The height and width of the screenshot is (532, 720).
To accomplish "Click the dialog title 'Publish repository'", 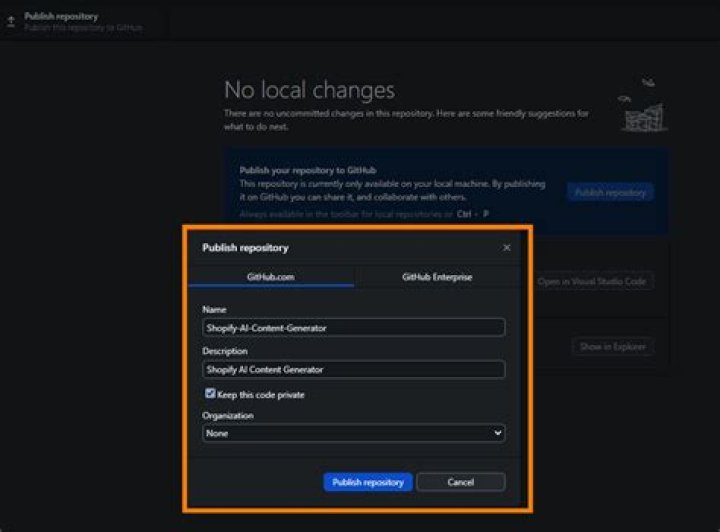I will (245, 248).
